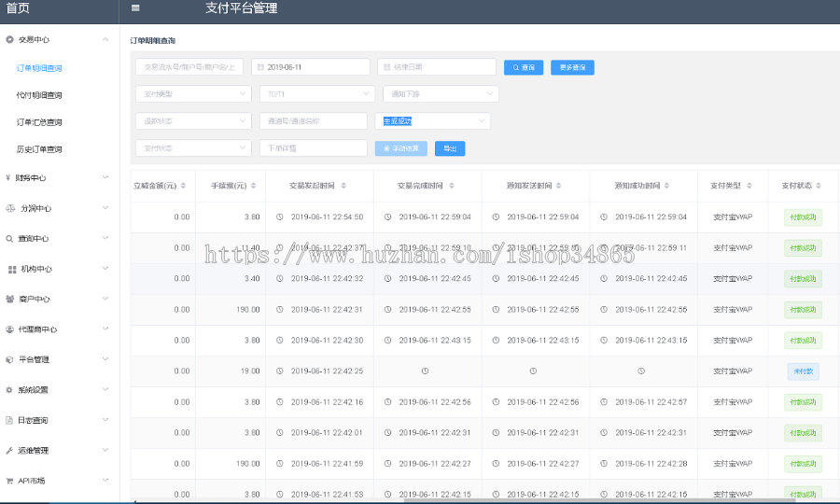Click the 交易中心 sidebar icon
Image resolution: width=840 pixels, height=504 pixels.
[x=9, y=39]
